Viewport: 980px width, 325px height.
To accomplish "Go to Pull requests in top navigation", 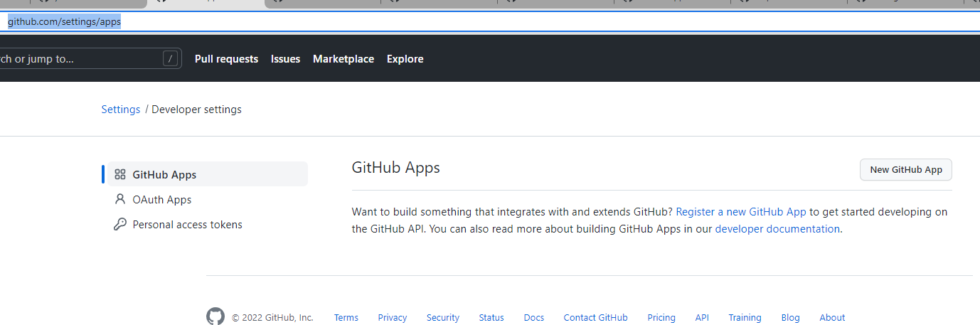I will pyautogui.click(x=226, y=59).
